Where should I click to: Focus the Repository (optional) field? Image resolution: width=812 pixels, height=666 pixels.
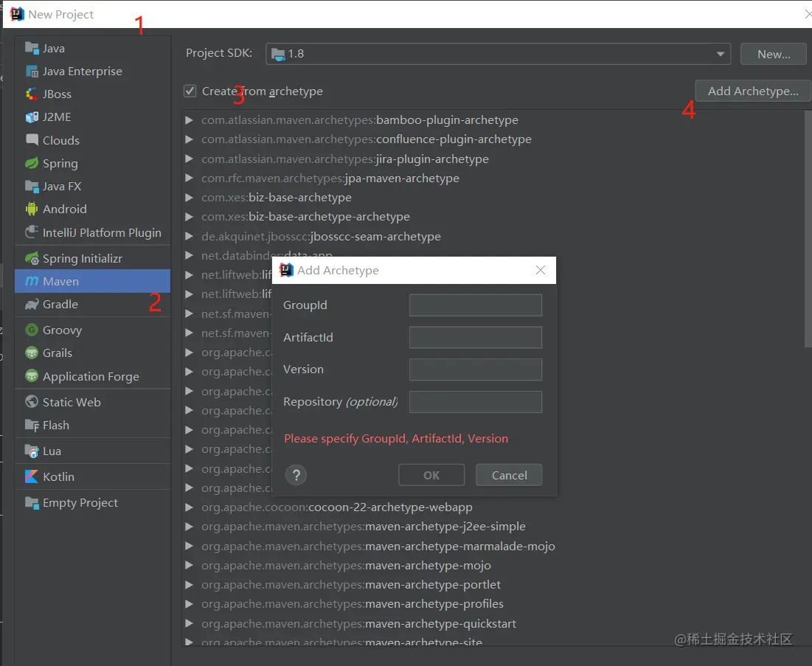click(x=476, y=402)
